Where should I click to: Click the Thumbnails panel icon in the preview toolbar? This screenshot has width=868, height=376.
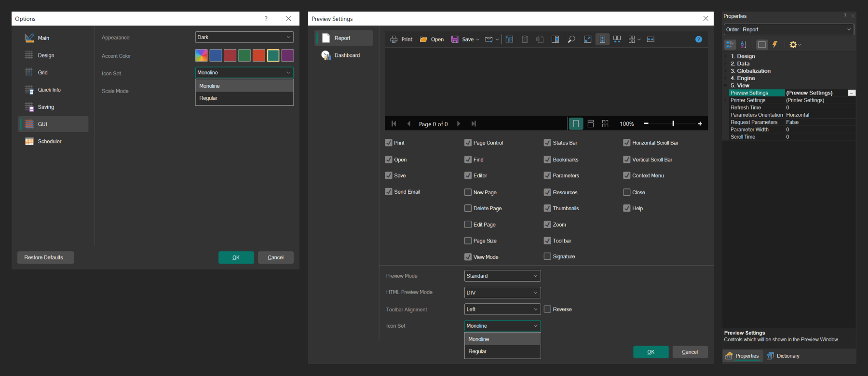tap(556, 40)
